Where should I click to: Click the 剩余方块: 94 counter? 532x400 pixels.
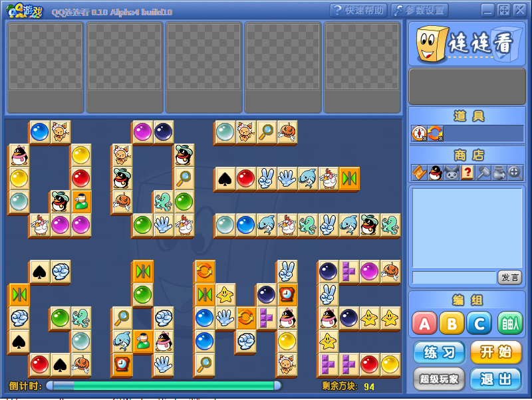[348, 386]
